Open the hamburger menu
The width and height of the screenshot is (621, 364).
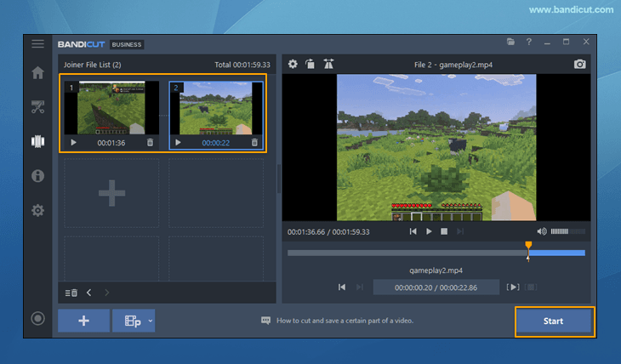(38, 44)
